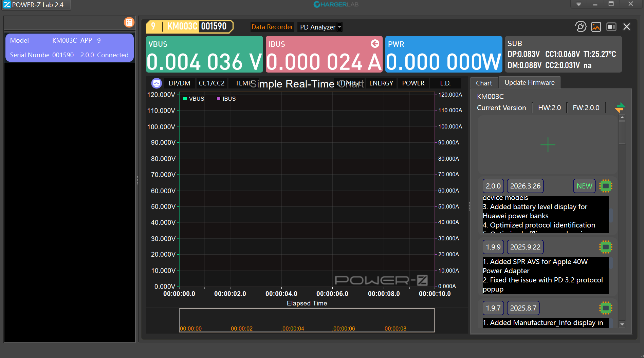This screenshot has height=358, width=644.
Task: Open the chart screenshot capture icon
Action: click(x=596, y=27)
